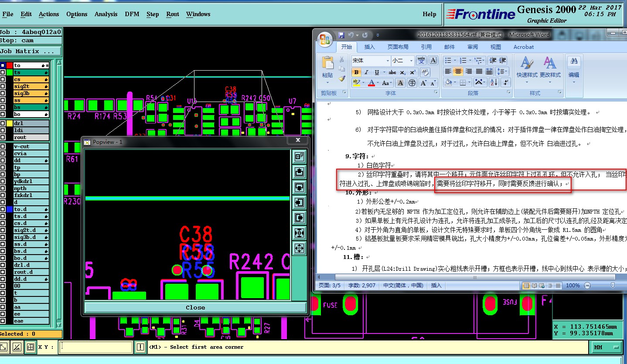Apply subscript in Word font group
627x364 pixels.
pos(402,72)
